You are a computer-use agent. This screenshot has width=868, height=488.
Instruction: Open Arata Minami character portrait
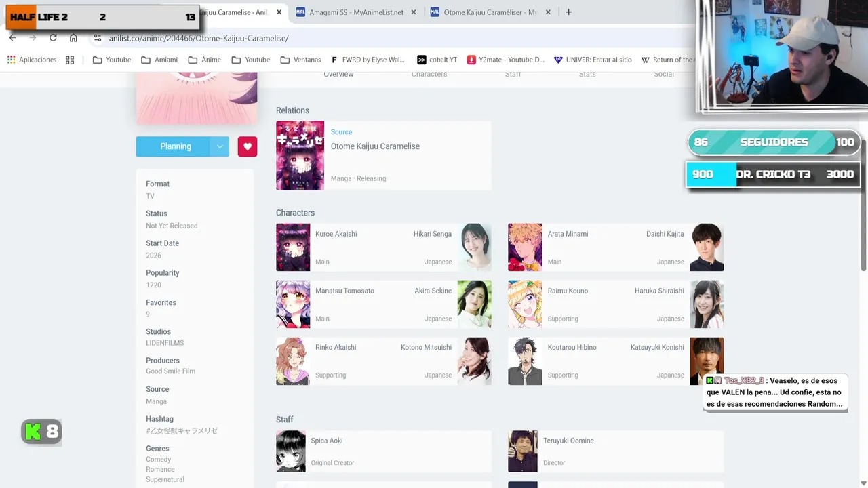525,247
